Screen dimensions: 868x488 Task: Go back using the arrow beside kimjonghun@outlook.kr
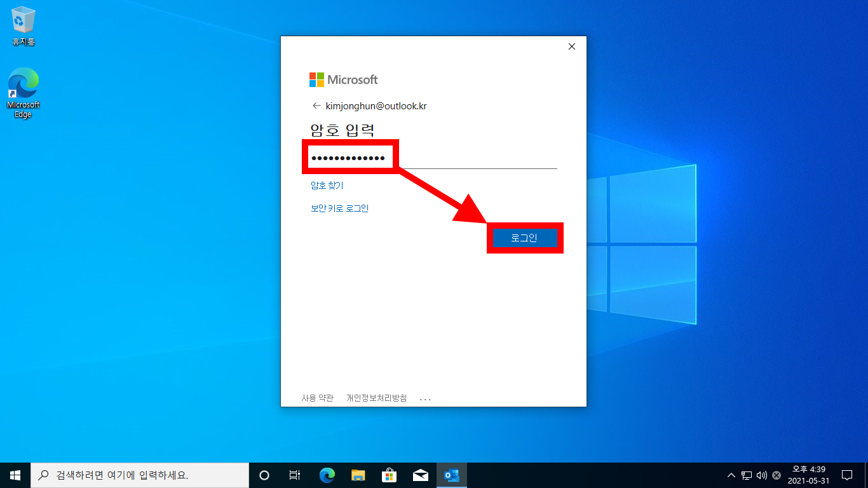coord(316,106)
